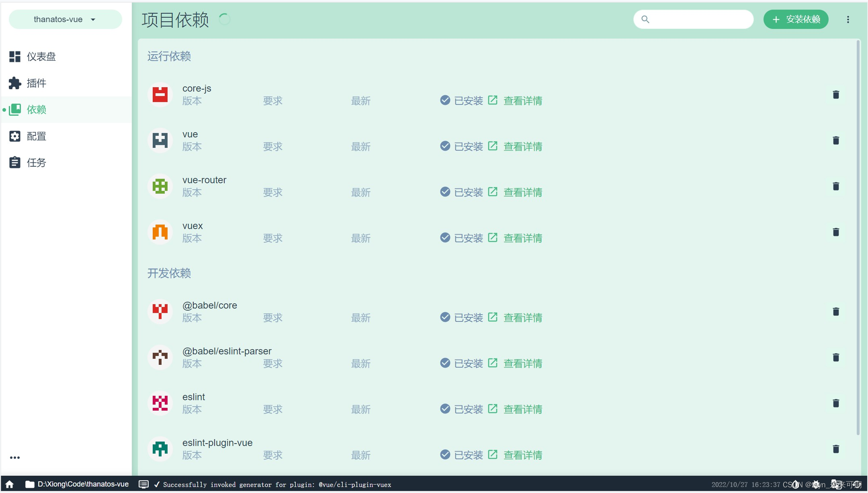The width and height of the screenshot is (868, 493).
Task: Click the 已安装 check icon for vuex
Action: tap(445, 237)
